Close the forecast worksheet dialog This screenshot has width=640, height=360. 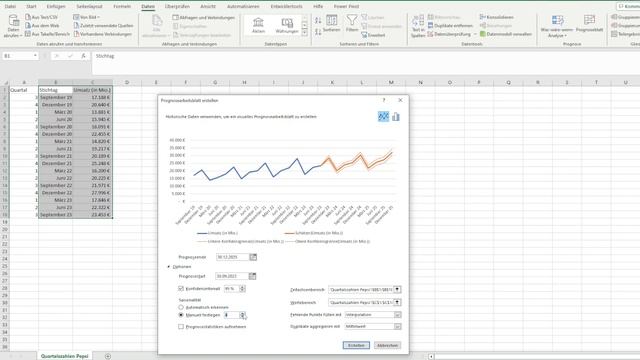[400, 100]
